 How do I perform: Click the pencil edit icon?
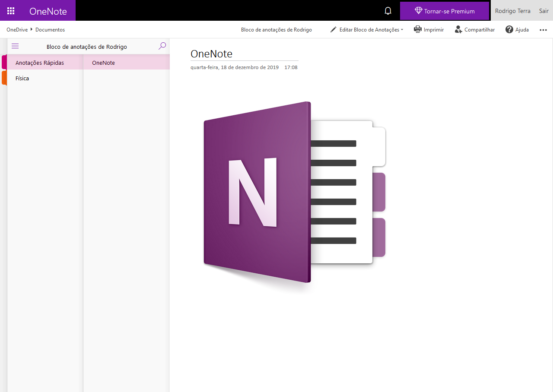[333, 29]
